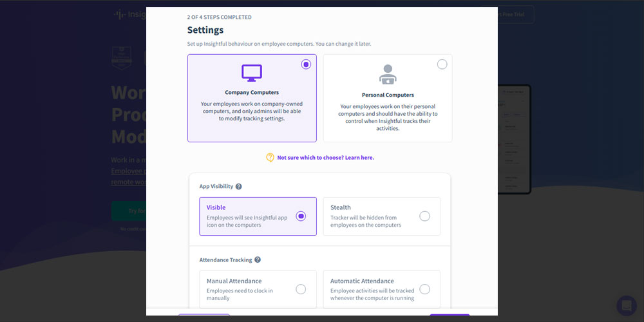Open the 'Not sure which to choose? Learn here.' link
This screenshot has width=644, height=322.
tap(326, 157)
